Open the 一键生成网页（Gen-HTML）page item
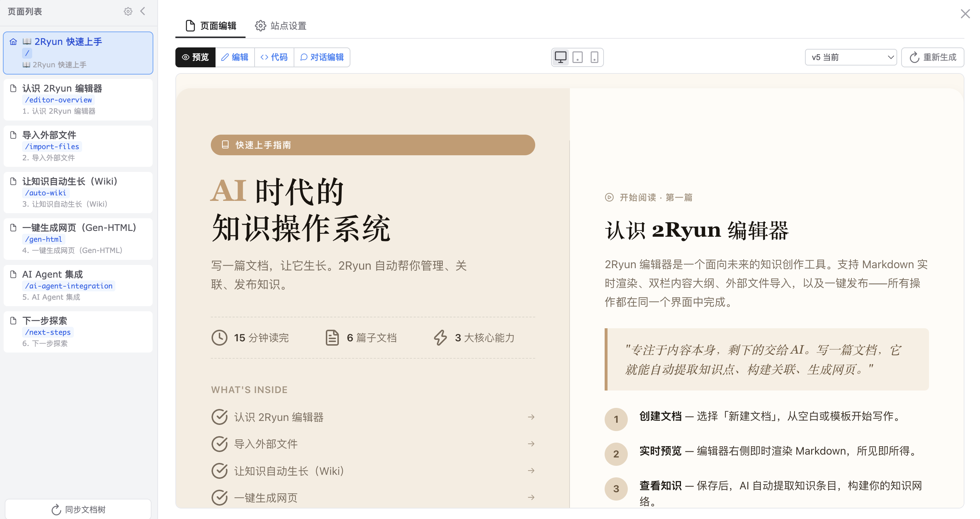Image resolution: width=980 pixels, height=519 pixels. pyautogui.click(x=78, y=239)
